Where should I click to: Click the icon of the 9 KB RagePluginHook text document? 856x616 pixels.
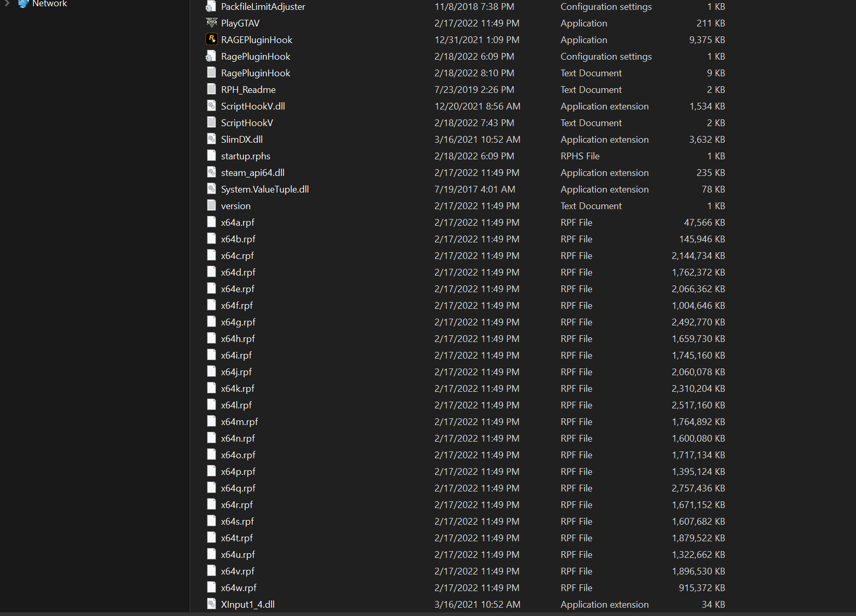tap(211, 73)
